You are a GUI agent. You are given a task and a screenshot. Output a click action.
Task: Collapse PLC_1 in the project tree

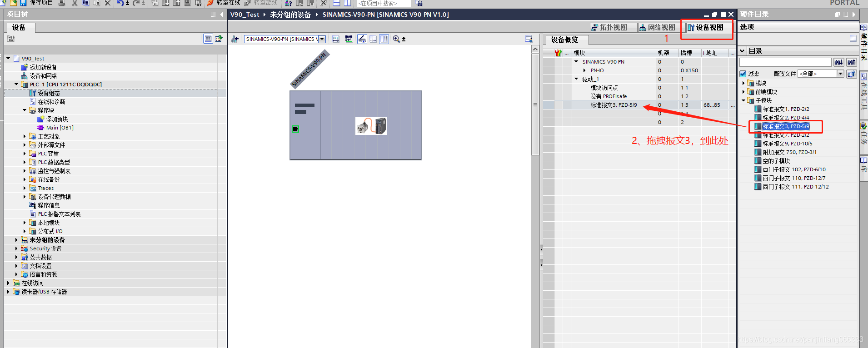pyautogui.click(x=16, y=85)
